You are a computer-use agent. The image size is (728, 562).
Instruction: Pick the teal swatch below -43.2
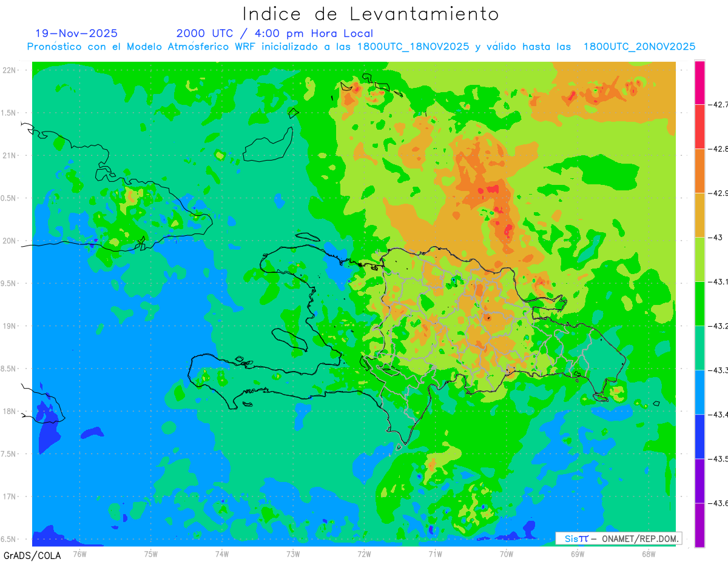[699, 348]
